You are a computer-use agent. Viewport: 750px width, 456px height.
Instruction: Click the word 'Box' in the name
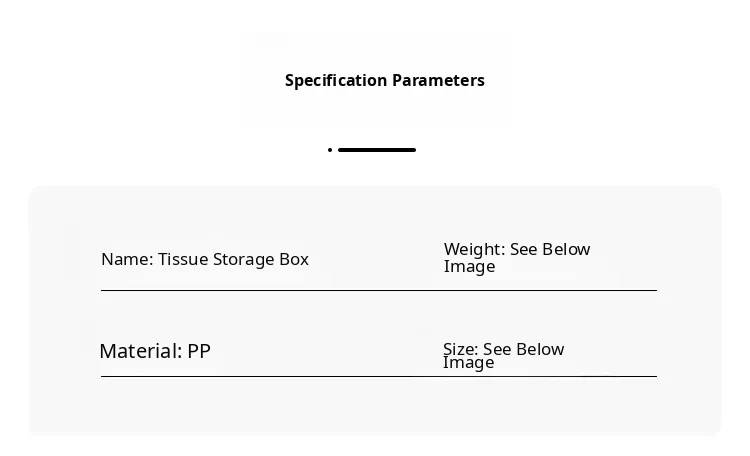(294, 260)
